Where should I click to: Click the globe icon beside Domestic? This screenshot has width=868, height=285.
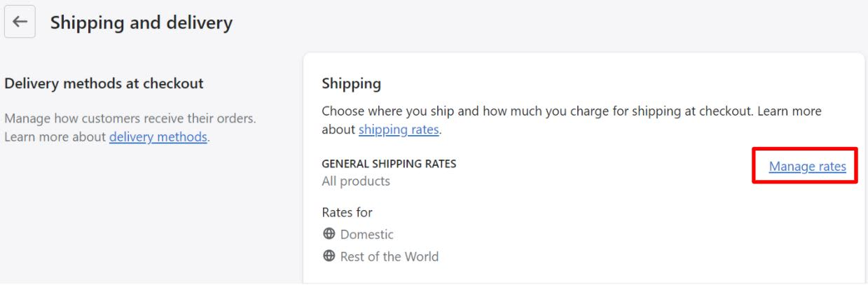coord(329,234)
